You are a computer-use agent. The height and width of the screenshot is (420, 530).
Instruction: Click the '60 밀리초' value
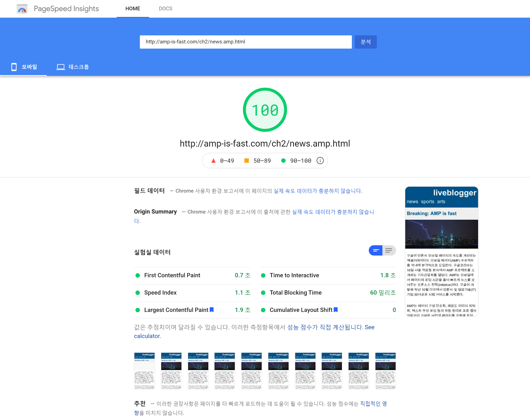(383, 293)
